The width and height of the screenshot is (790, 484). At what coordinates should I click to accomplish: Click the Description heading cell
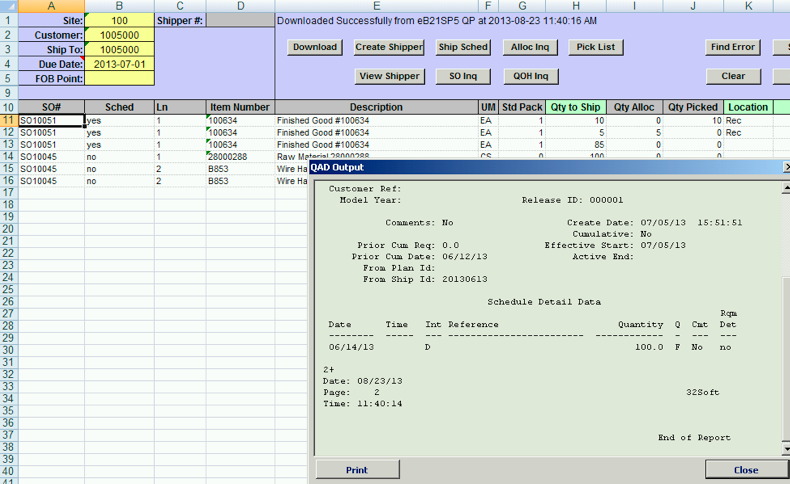tap(376, 107)
